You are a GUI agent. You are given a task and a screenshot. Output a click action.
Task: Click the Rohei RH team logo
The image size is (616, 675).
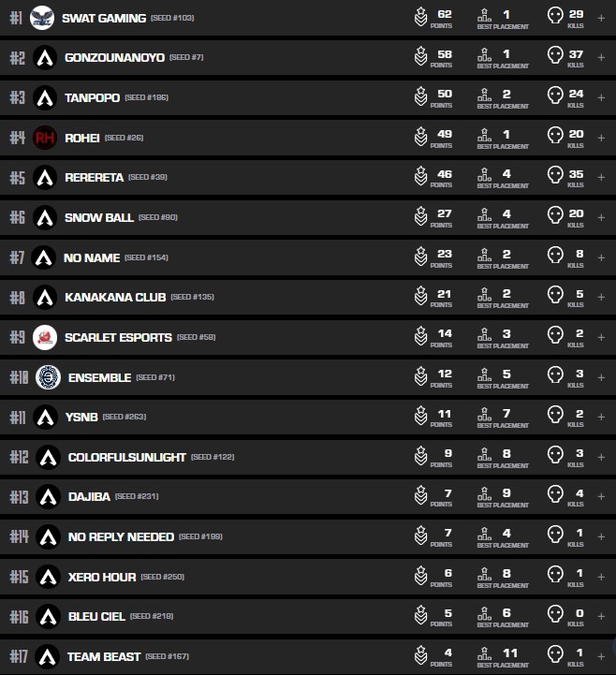pyautogui.click(x=45, y=138)
